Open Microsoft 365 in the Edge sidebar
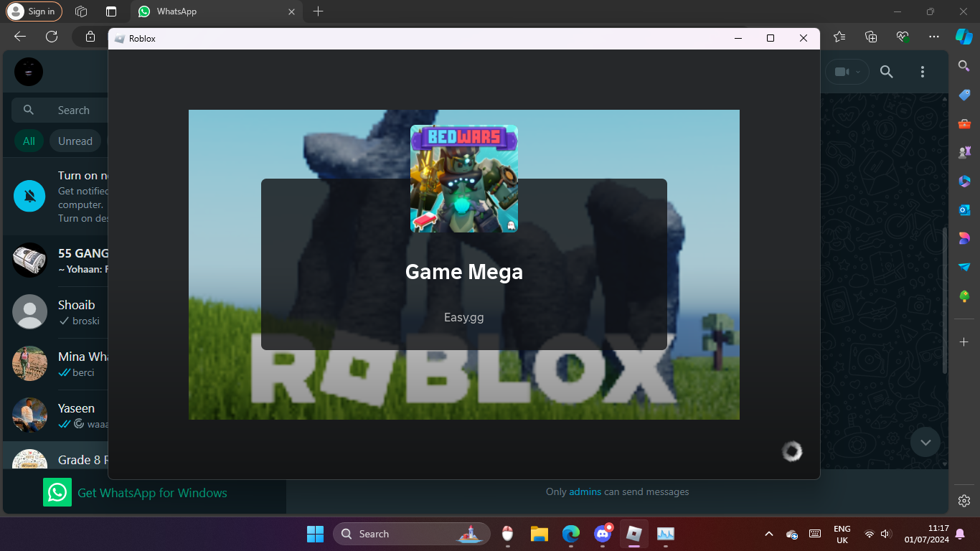This screenshot has height=551, width=980. (964, 181)
